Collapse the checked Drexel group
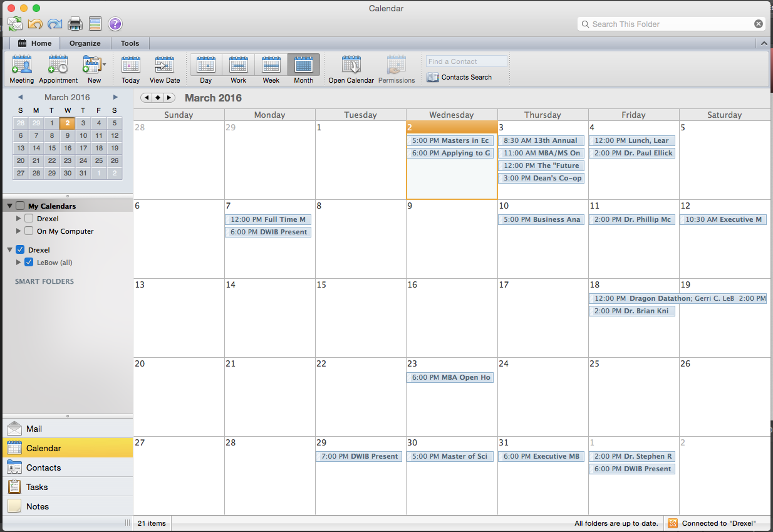Image resolution: width=773 pixels, height=532 pixels. tap(10, 250)
